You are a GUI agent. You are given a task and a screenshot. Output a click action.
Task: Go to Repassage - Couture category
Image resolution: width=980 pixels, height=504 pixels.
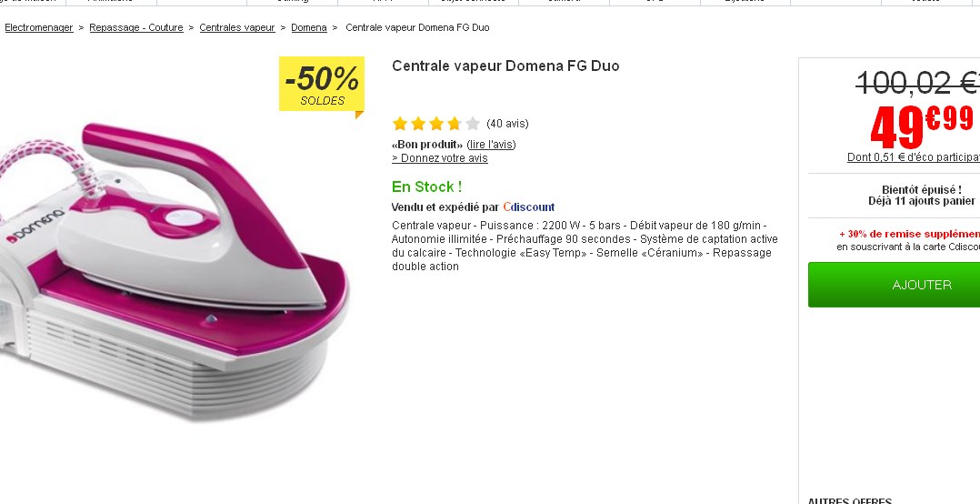click(136, 28)
